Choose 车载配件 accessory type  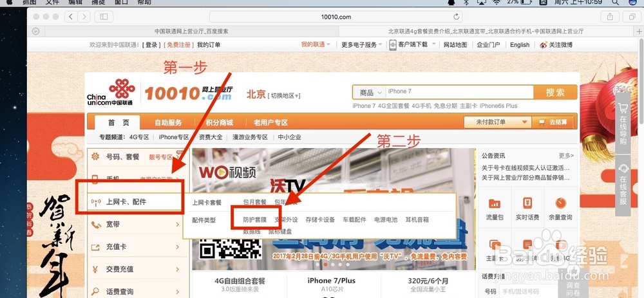click(x=354, y=220)
